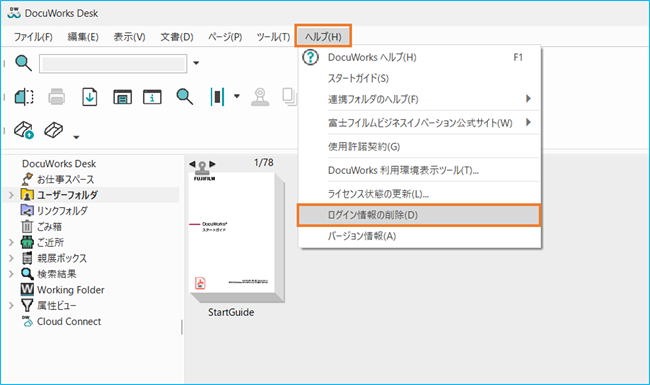Open the 編集(E) menu
The width and height of the screenshot is (650, 385).
(x=83, y=37)
